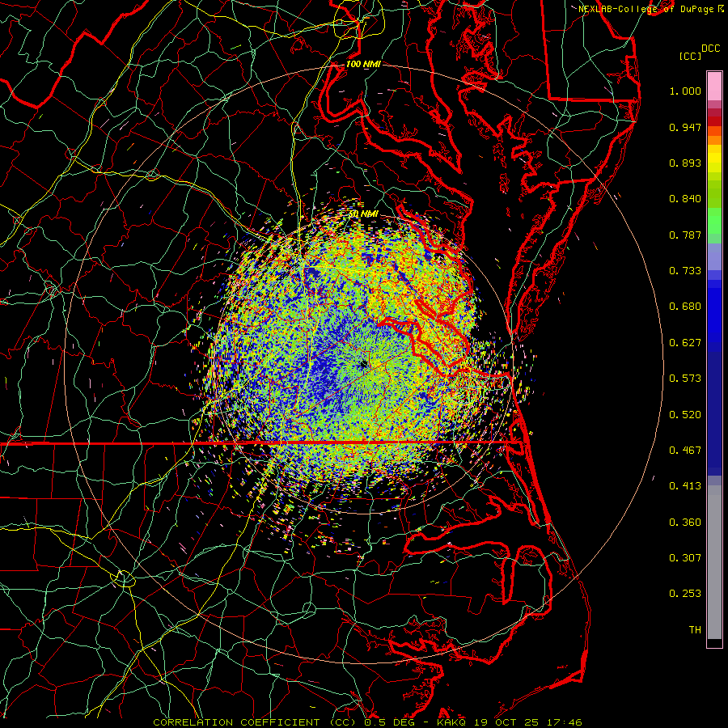Click the 0.360 legend value
Viewport: 728px width, 728px height.
685,523
